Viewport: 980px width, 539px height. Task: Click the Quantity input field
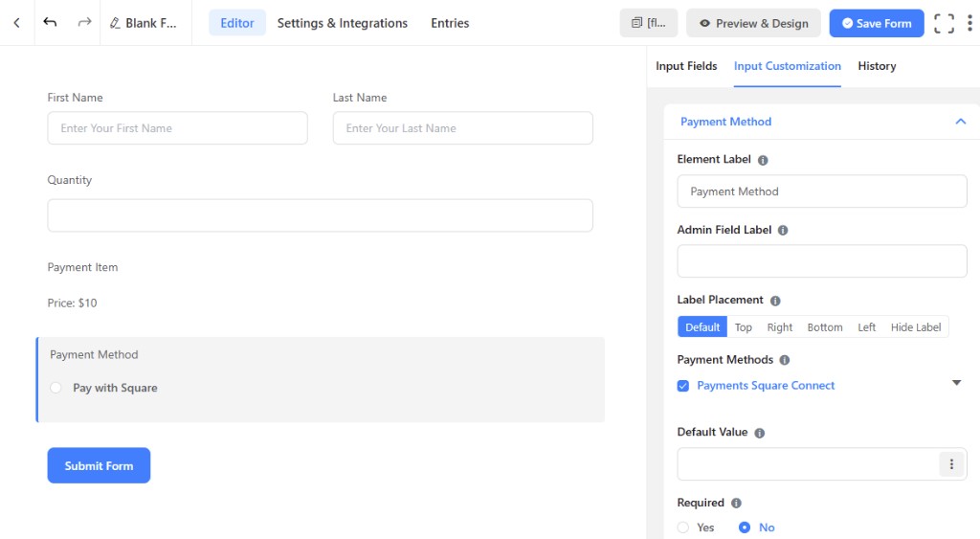pos(320,215)
